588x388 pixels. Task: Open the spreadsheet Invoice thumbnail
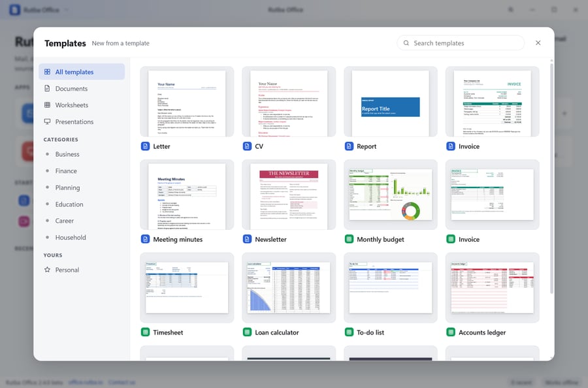pos(493,195)
